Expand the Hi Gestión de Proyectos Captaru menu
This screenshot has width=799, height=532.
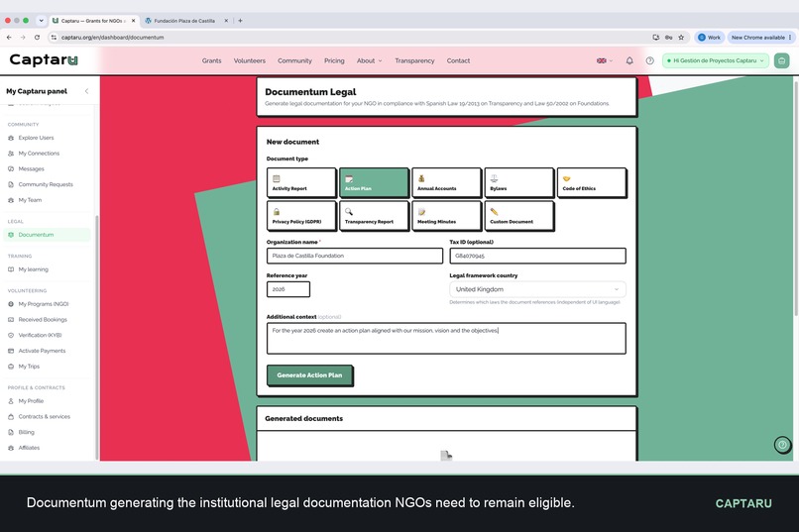[x=716, y=60]
